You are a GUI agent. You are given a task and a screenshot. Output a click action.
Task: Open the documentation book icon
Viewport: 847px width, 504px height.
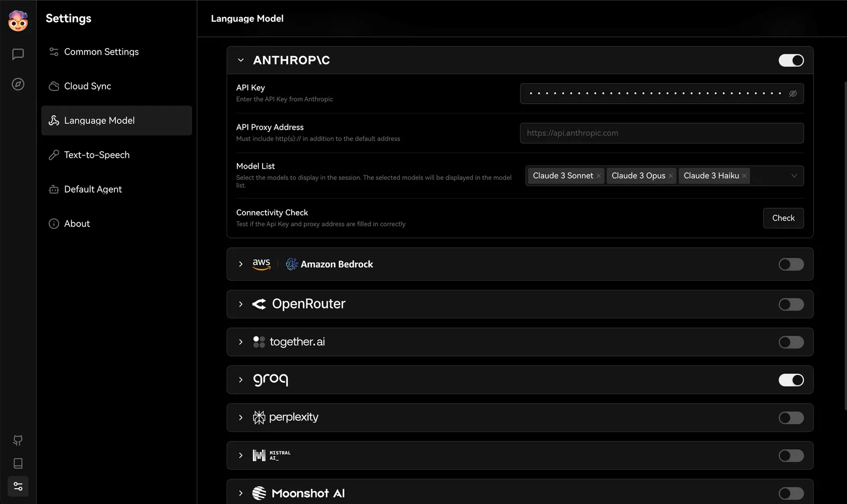pyautogui.click(x=18, y=463)
